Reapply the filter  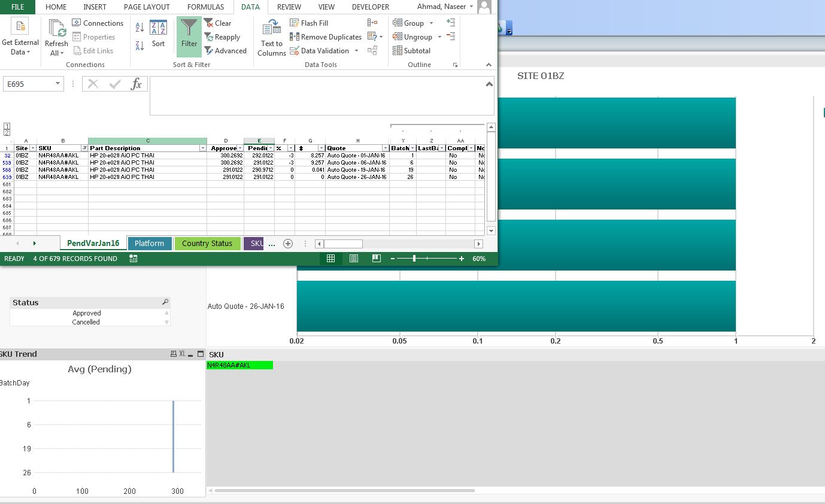click(222, 37)
